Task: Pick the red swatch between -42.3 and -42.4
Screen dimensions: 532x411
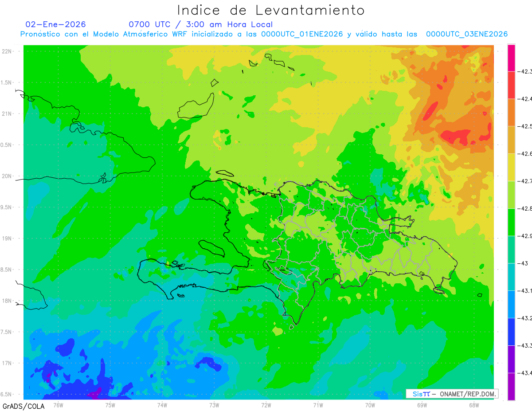Action: pyautogui.click(x=511, y=85)
